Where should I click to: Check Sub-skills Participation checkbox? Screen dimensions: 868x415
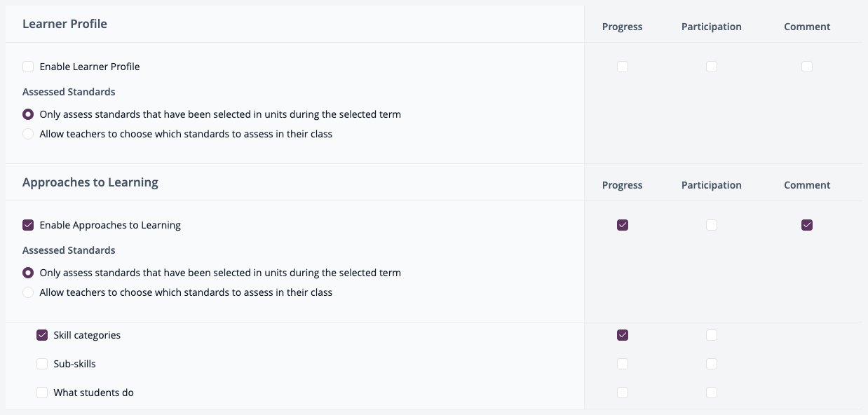click(x=712, y=364)
